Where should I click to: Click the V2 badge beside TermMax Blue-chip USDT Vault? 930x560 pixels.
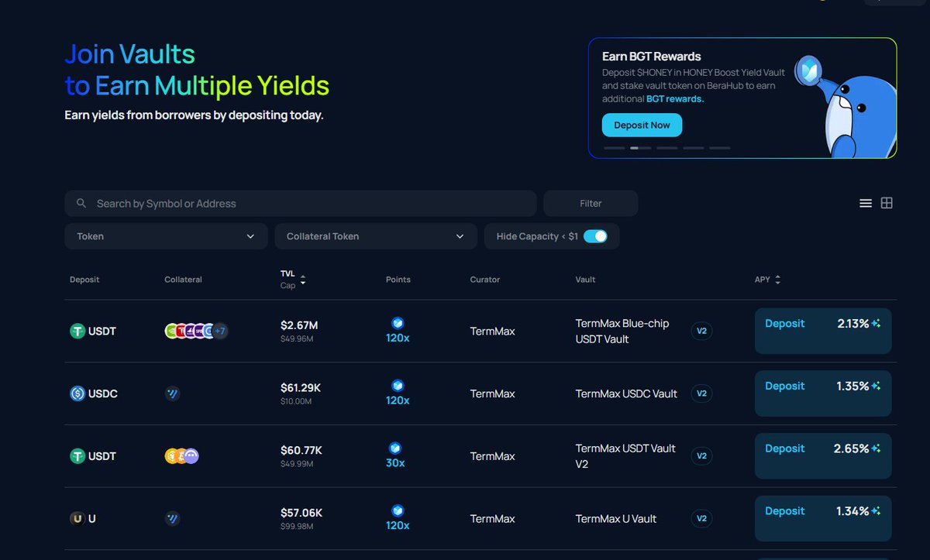[701, 332]
